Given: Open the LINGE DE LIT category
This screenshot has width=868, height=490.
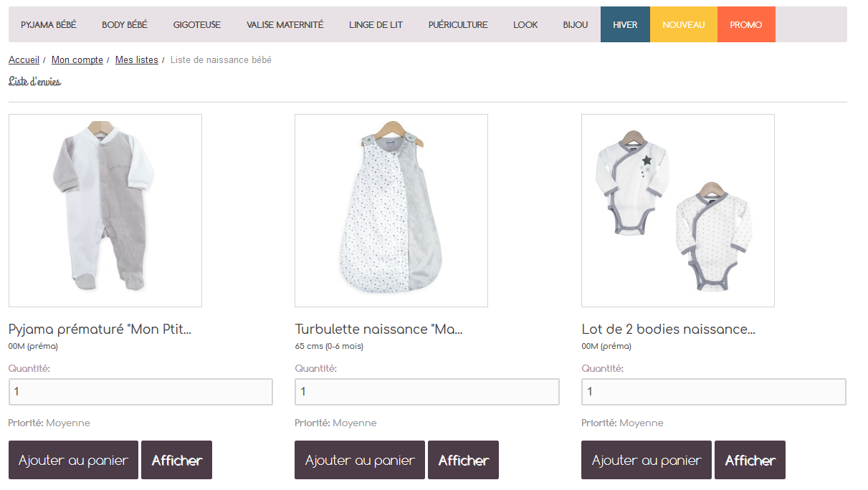Looking at the screenshot, I should 376,24.
